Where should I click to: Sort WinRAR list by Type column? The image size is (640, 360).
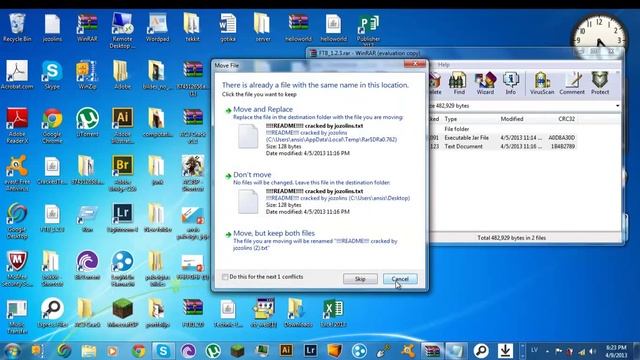[x=451, y=119]
